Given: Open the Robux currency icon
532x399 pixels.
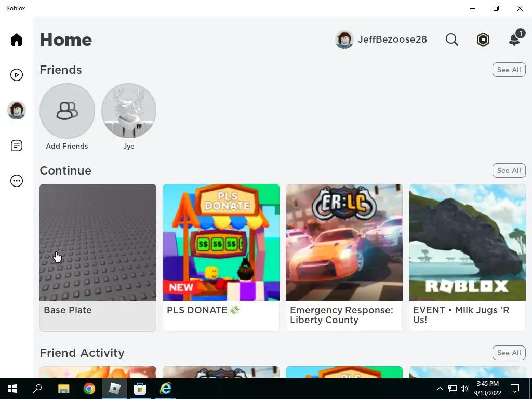Looking at the screenshot, I should tap(483, 39).
